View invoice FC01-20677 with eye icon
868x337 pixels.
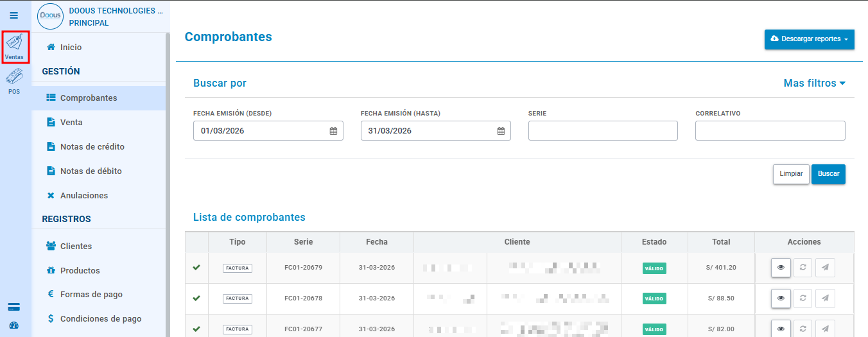pos(781,328)
